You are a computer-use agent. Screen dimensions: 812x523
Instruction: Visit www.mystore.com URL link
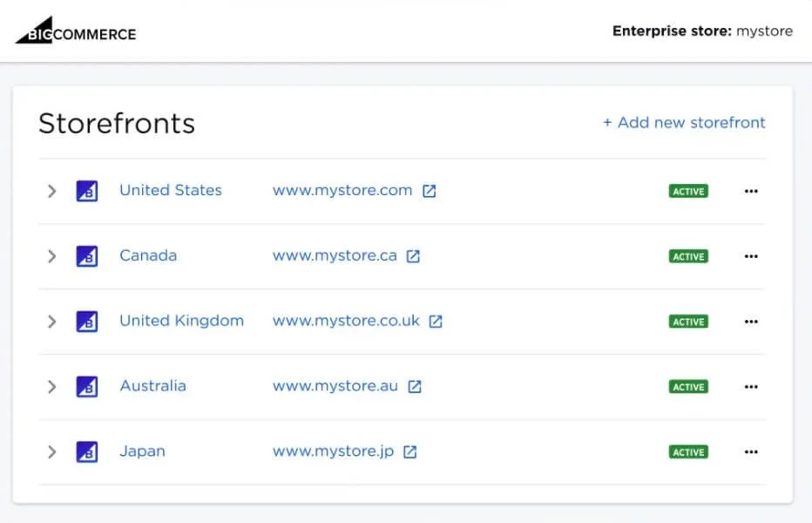(x=342, y=191)
